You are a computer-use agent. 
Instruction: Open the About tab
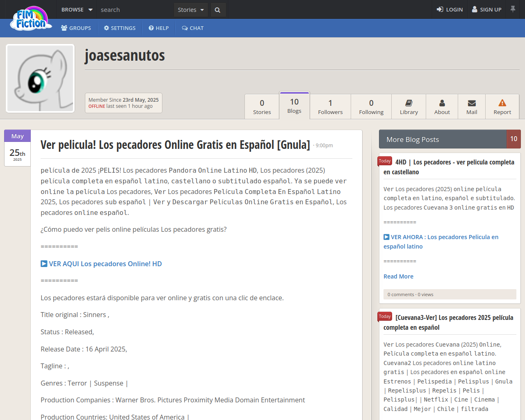point(442,107)
